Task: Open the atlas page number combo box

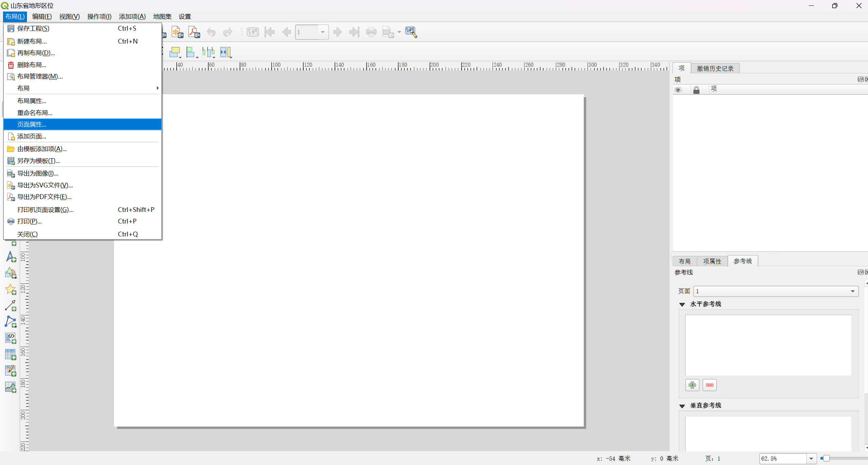Action: tap(312, 32)
